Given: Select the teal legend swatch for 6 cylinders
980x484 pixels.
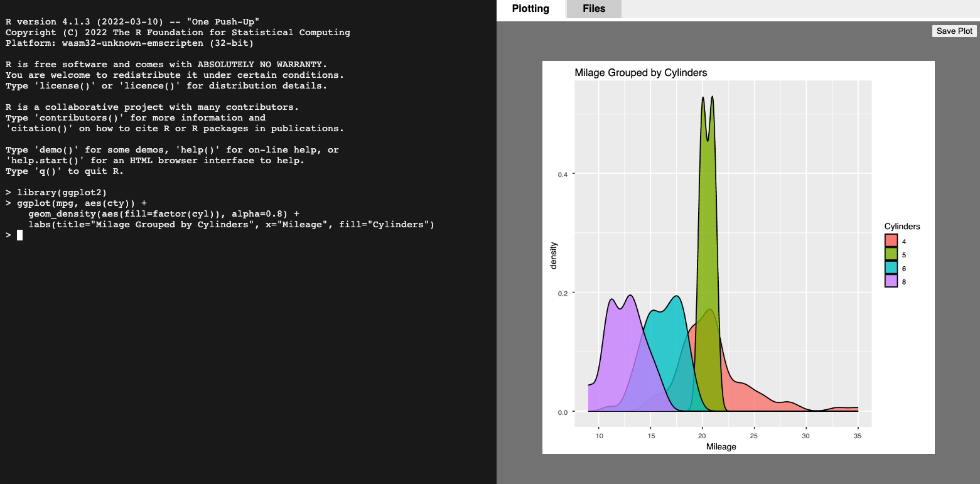Looking at the screenshot, I should [x=891, y=268].
